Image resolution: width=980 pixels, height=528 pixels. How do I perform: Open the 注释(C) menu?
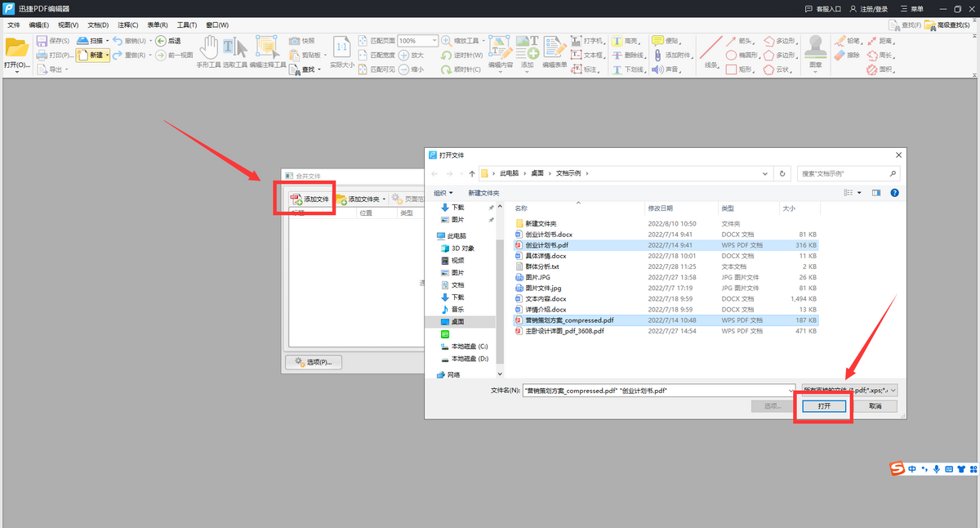[x=127, y=25]
